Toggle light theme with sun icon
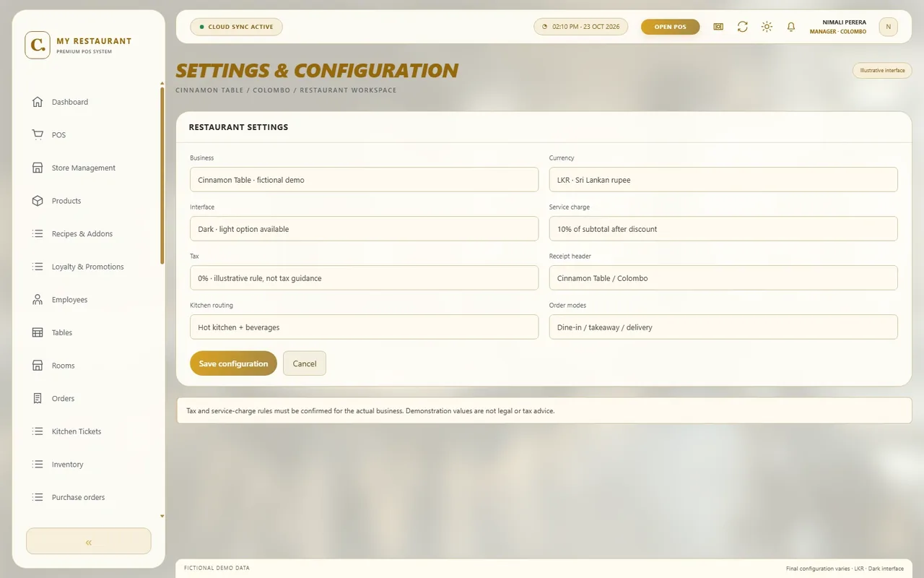The image size is (924, 578). tap(767, 27)
